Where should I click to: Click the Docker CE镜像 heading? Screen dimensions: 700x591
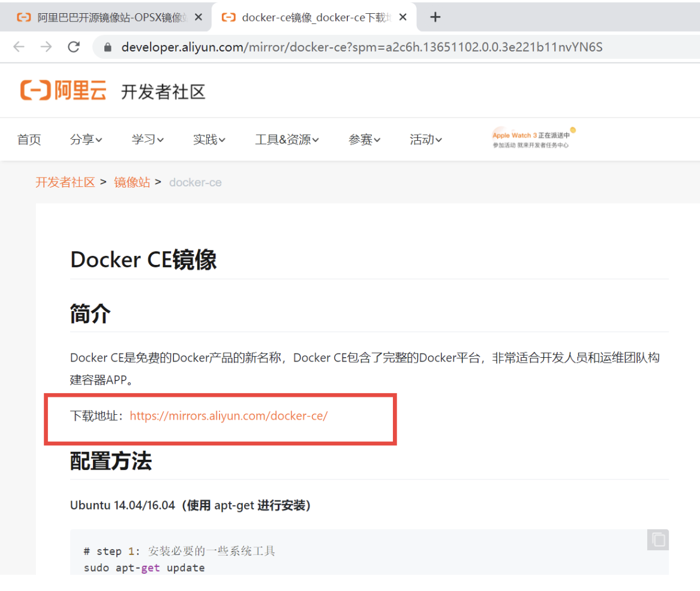(x=143, y=260)
